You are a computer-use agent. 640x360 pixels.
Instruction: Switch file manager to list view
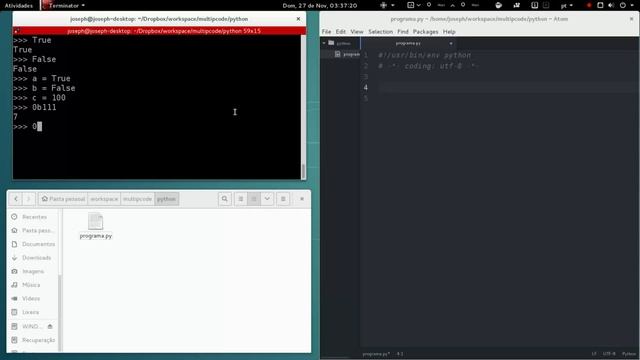[x=241, y=199]
